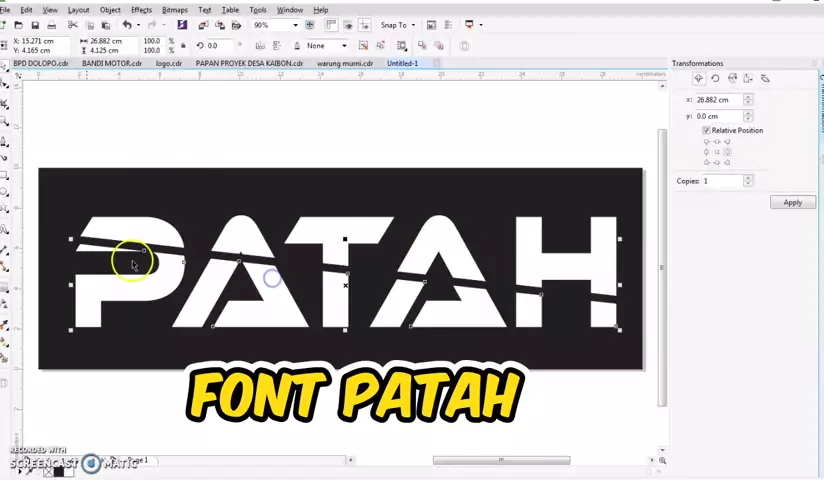Open the outline width None dropdown
The width and height of the screenshot is (824, 480).
[344, 45]
